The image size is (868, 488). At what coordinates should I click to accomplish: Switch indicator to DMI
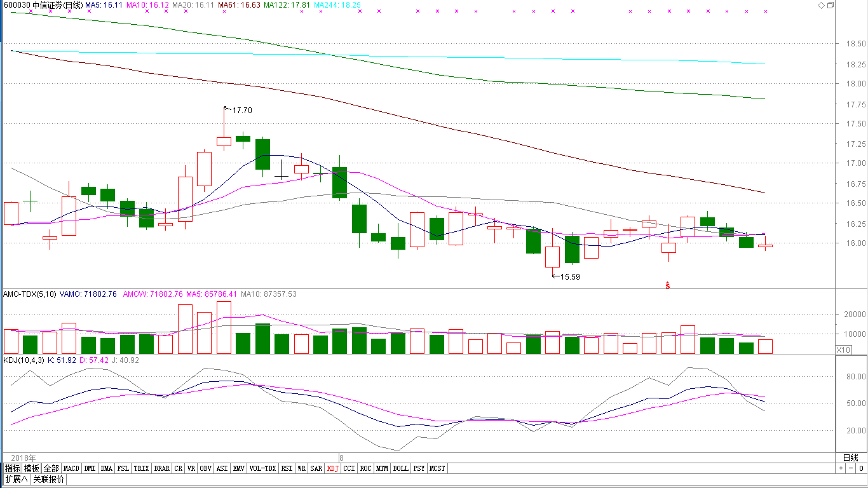[x=90, y=468]
